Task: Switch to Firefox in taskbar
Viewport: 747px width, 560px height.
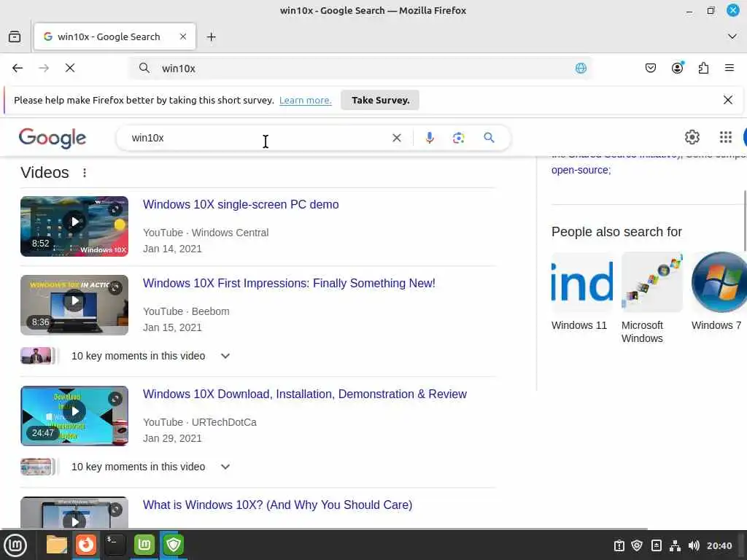Action: tap(86, 545)
